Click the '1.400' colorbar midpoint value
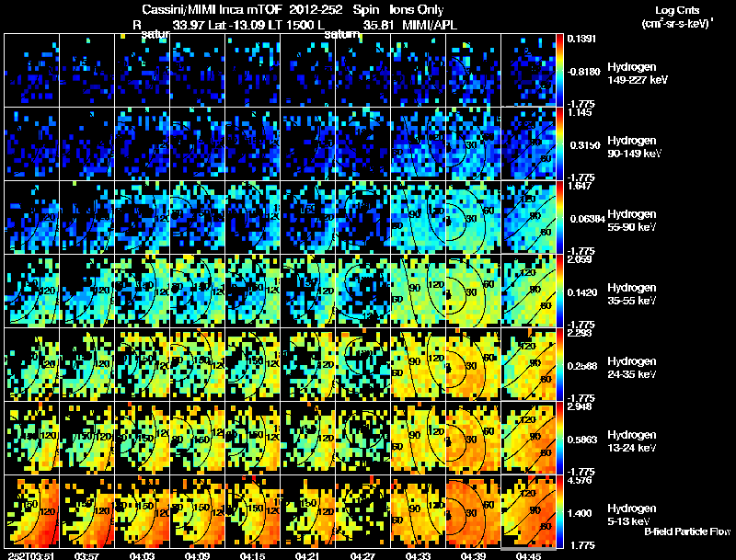The height and width of the screenshot is (560, 736). [580, 514]
